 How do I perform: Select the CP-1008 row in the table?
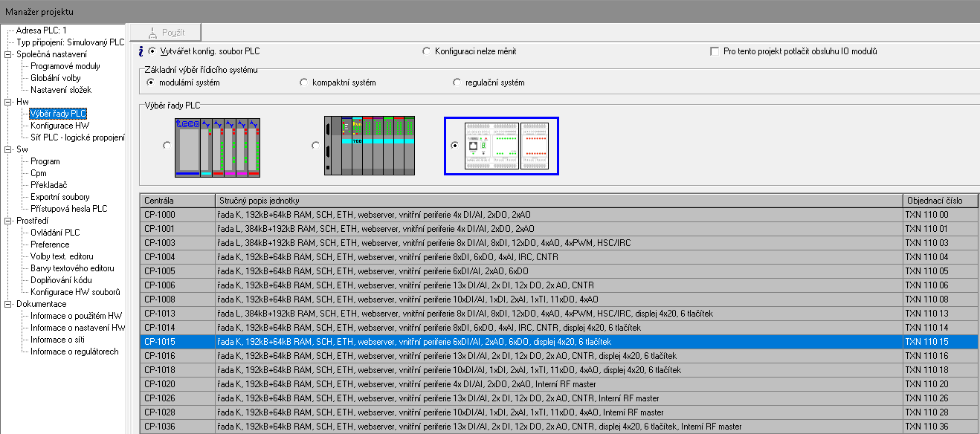coord(520,299)
